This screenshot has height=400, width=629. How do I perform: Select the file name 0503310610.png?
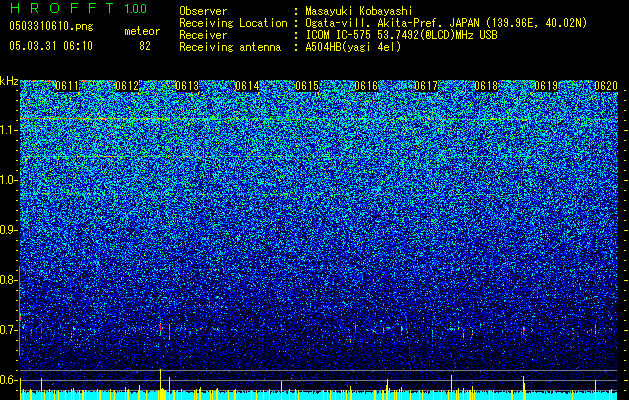[51, 27]
